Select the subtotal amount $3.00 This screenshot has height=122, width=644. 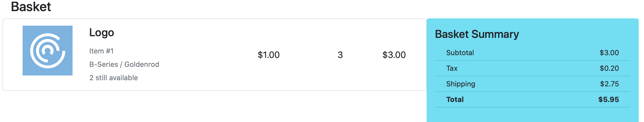(609, 53)
